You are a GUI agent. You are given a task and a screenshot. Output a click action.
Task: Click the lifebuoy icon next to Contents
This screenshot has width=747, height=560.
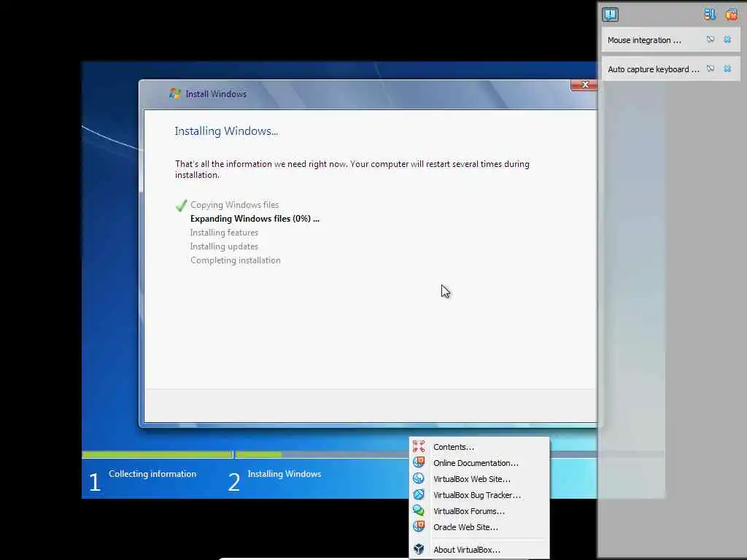[x=419, y=446]
